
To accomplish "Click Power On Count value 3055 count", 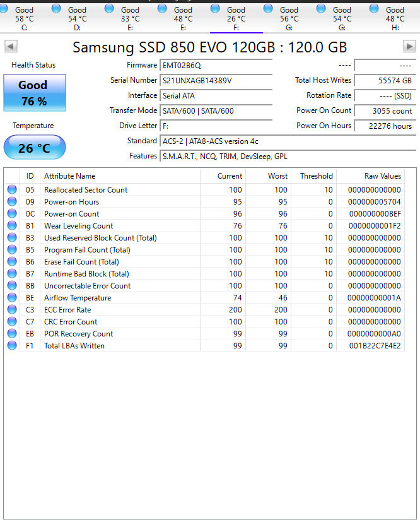I will pos(385,111).
